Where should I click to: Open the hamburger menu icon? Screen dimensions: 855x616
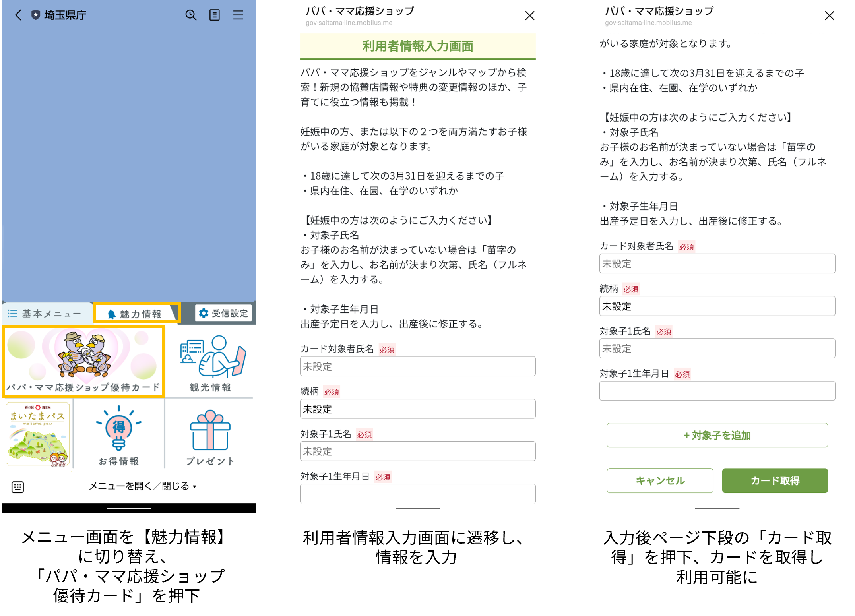(x=238, y=15)
